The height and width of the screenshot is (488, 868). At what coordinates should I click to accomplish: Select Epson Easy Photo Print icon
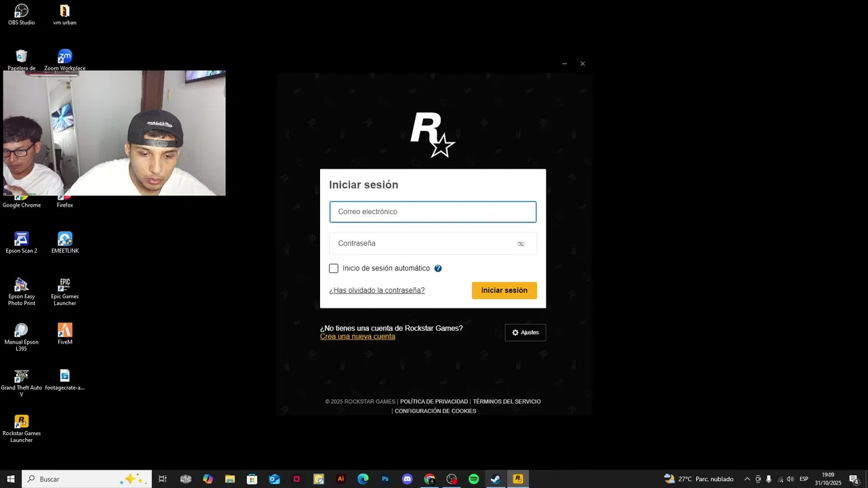point(22,291)
